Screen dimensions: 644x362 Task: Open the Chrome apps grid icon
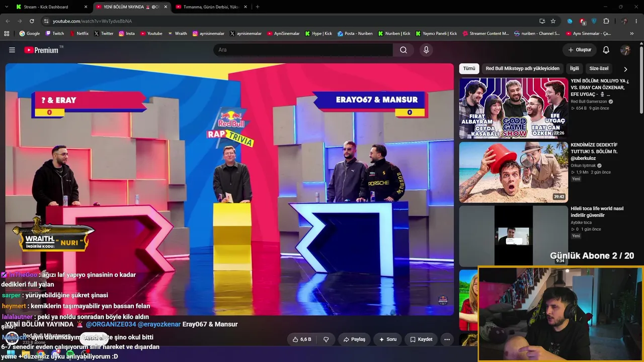[x=7, y=34]
